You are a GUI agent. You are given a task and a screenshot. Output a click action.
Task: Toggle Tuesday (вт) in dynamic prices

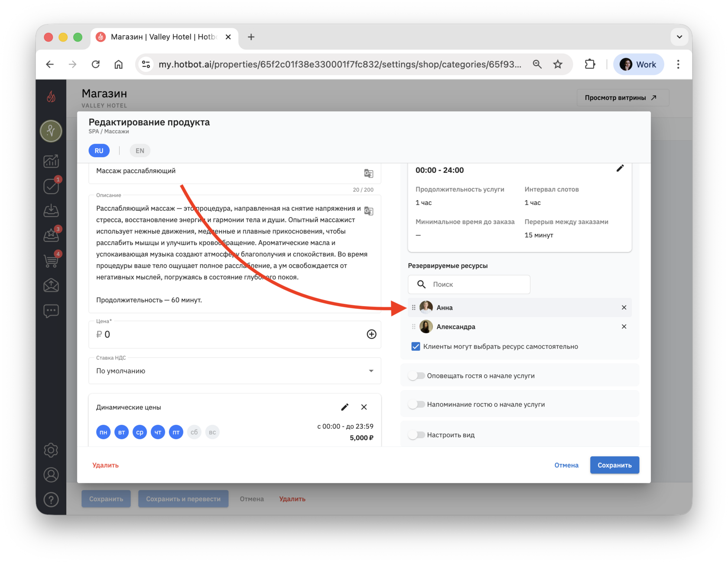[x=121, y=432]
